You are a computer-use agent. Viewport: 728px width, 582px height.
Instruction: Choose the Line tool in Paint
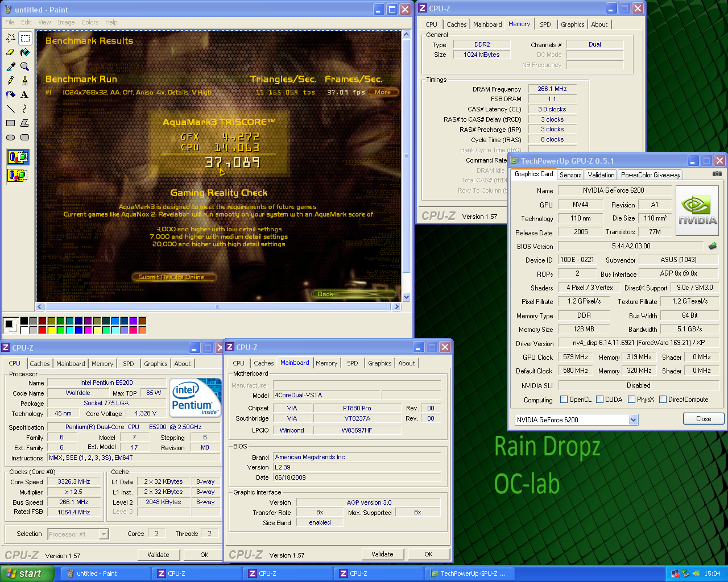pyautogui.click(x=11, y=109)
